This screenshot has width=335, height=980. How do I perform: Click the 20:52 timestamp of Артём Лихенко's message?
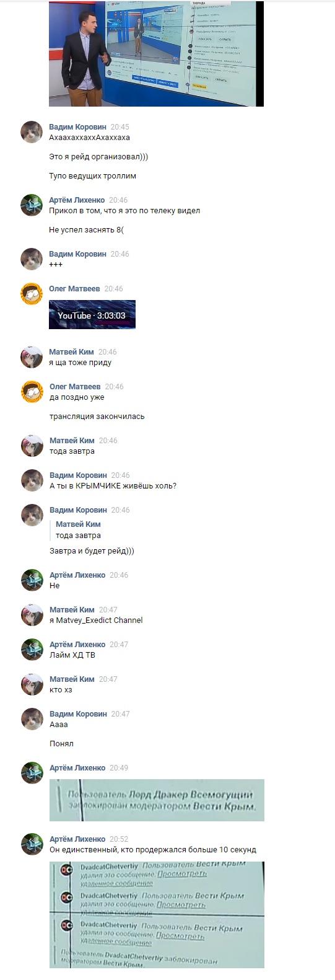(x=120, y=839)
